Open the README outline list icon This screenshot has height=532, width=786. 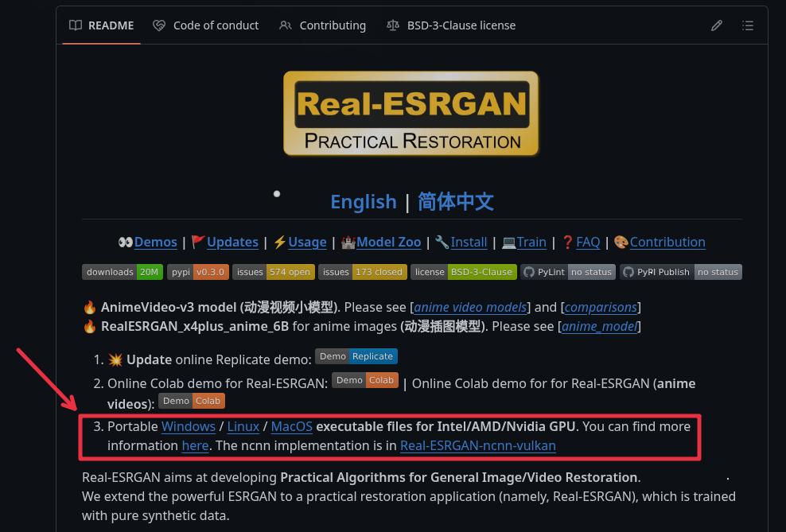pos(748,25)
